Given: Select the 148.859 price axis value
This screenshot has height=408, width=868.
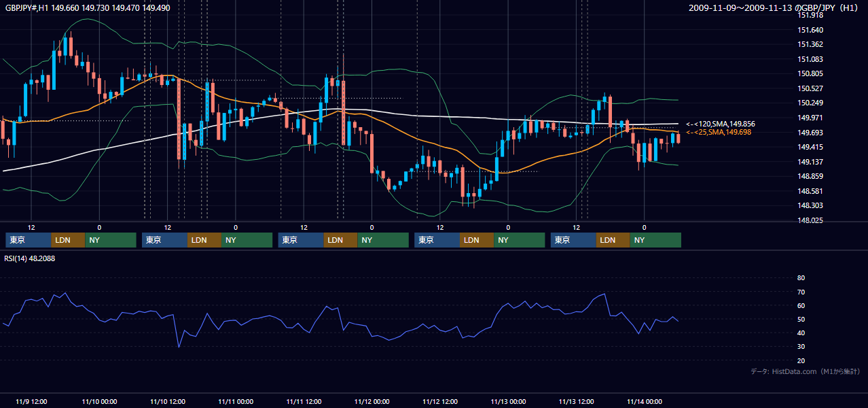Looking at the screenshot, I should [x=810, y=176].
